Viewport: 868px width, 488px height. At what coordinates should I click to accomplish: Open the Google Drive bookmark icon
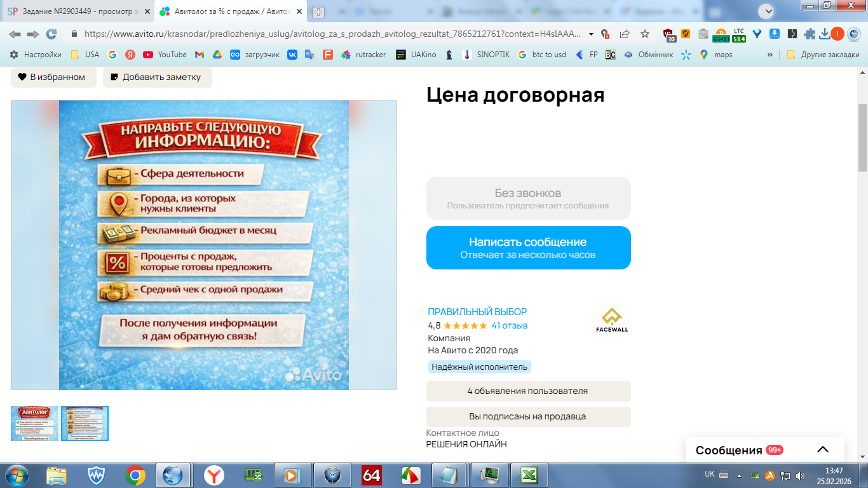coord(217,55)
